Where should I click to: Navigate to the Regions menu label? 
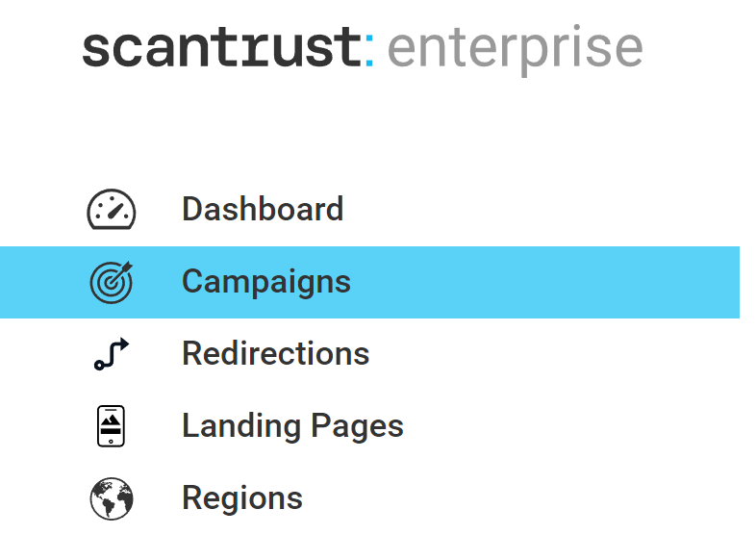coord(241,498)
